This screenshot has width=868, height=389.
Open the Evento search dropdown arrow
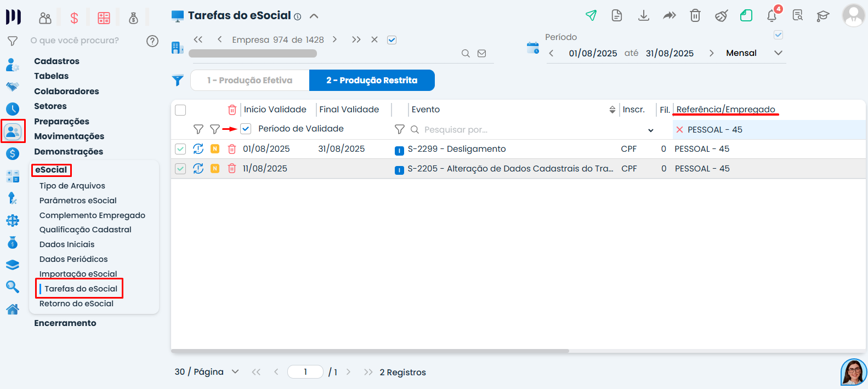[651, 130]
